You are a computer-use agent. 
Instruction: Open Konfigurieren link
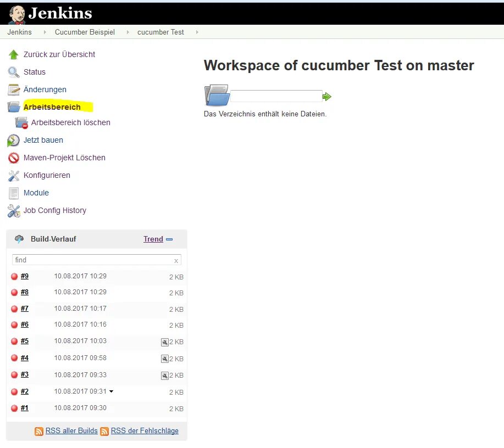click(47, 175)
